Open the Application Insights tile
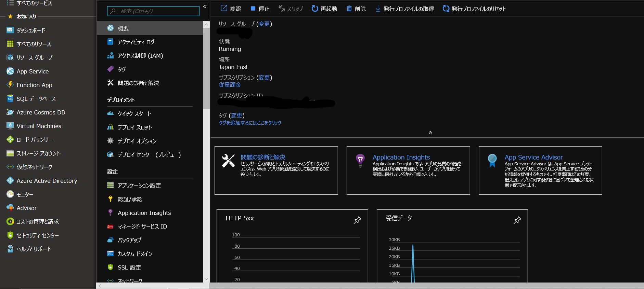This screenshot has width=644, height=289. pyautogui.click(x=408, y=170)
